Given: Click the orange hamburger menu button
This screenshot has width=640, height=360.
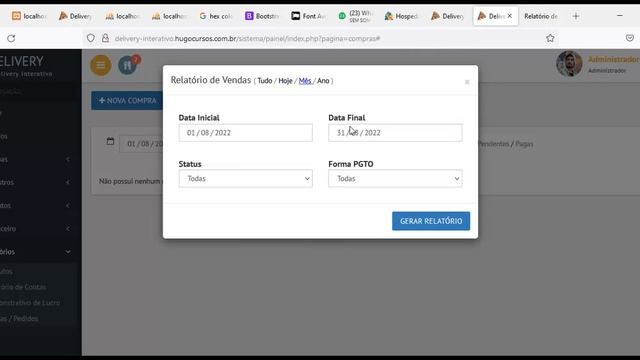Looking at the screenshot, I should (x=100, y=65).
